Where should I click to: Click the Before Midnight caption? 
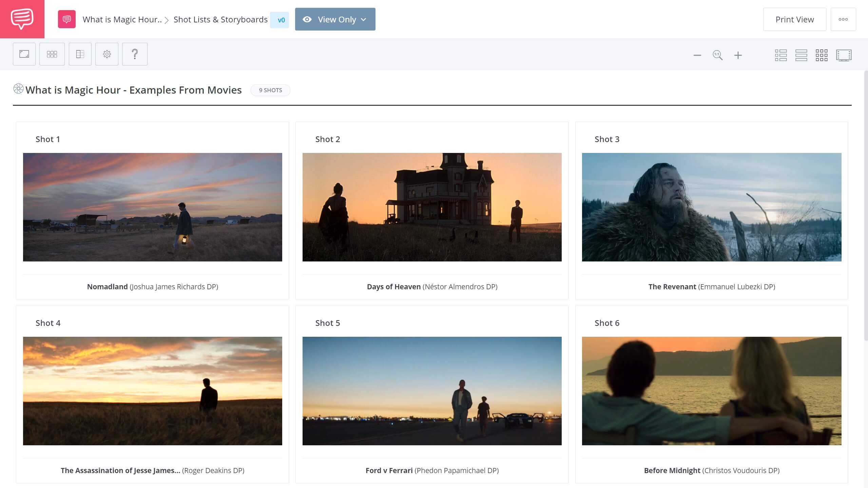(712, 470)
